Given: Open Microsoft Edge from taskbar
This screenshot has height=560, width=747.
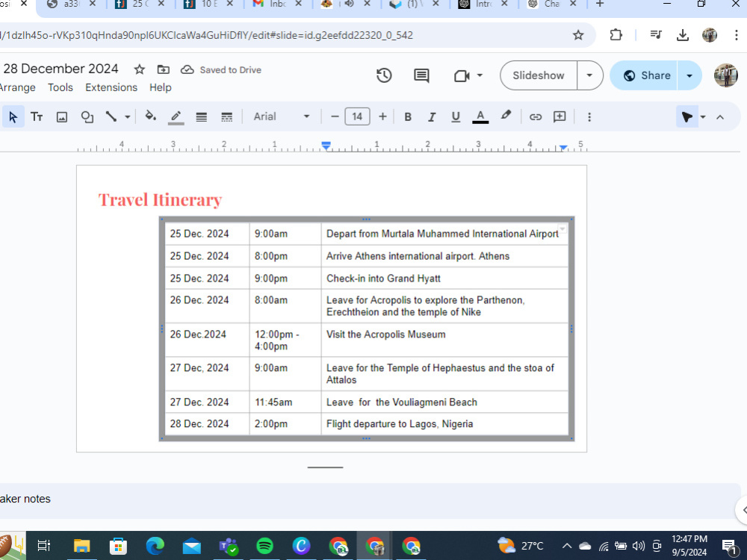Looking at the screenshot, I should (155, 546).
